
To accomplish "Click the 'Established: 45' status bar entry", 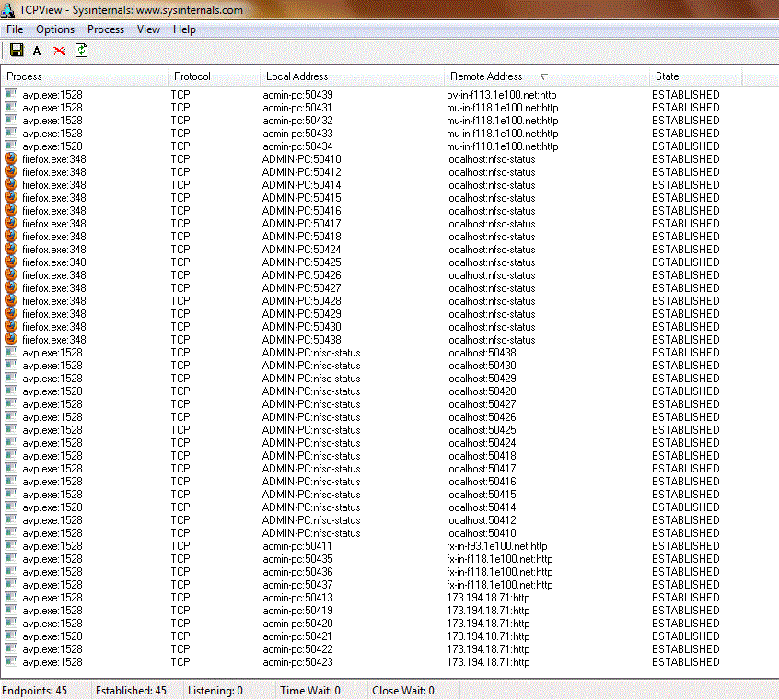I will click(x=131, y=691).
